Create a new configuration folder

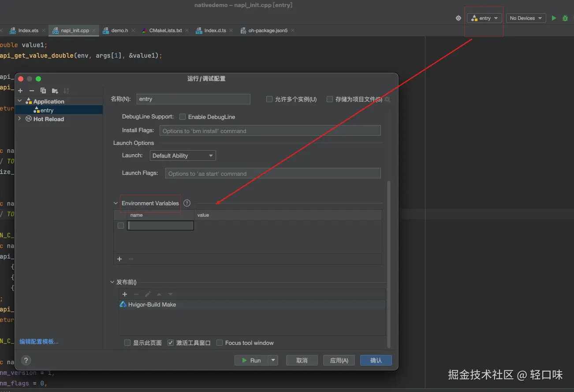pyautogui.click(x=55, y=91)
